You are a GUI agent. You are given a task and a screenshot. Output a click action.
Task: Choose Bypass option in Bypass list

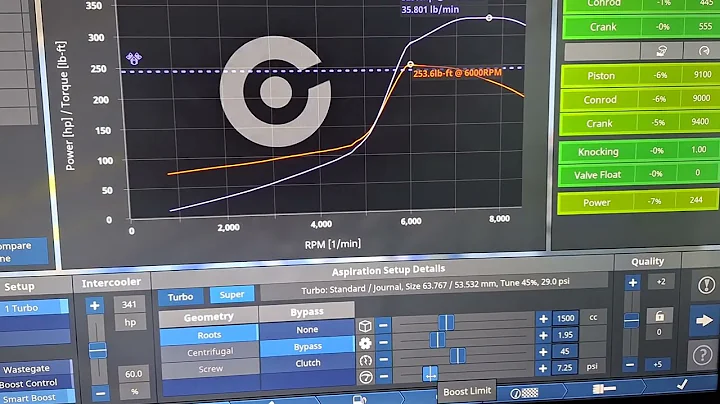[x=307, y=347]
